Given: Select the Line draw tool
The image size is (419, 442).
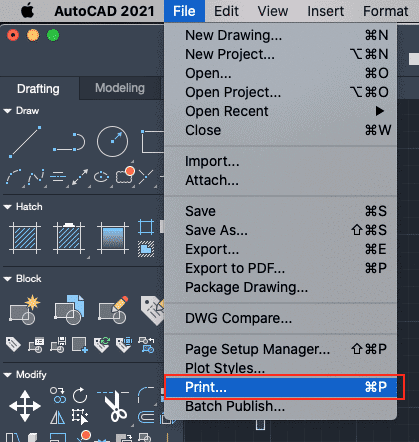Looking at the screenshot, I should [25, 142].
